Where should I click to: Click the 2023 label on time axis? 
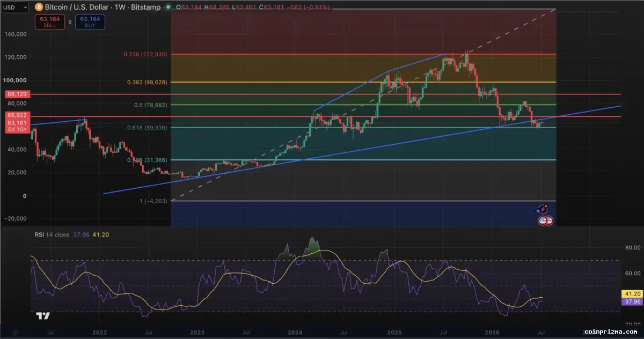click(197, 333)
